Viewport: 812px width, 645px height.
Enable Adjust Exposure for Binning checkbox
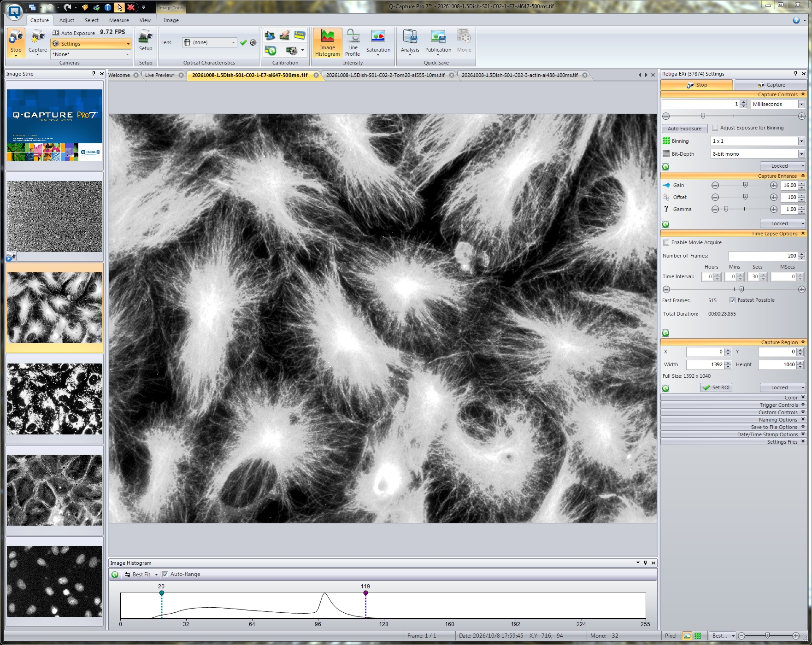[x=715, y=128]
